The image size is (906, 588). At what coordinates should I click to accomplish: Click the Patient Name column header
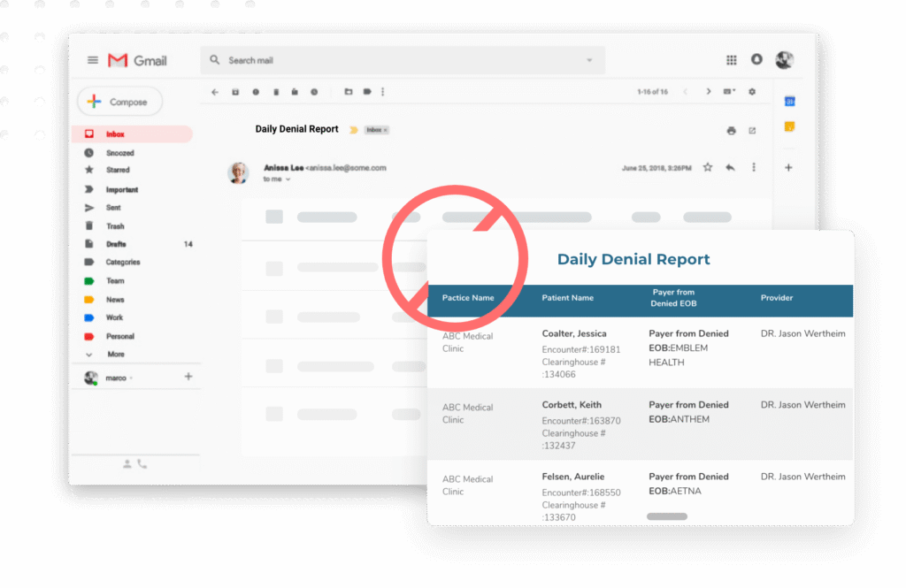(567, 297)
